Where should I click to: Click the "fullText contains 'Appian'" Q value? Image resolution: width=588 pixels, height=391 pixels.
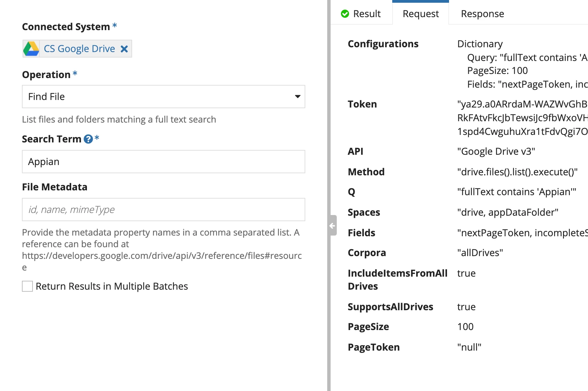[516, 192]
